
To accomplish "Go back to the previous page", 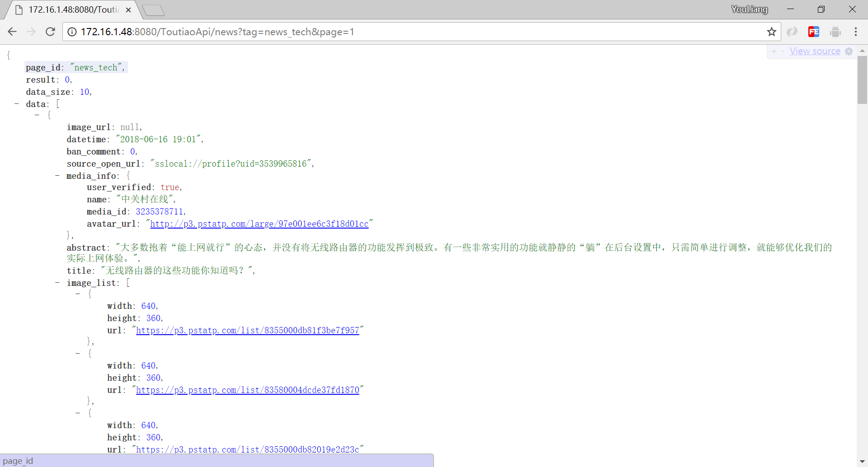I will (12, 32).
